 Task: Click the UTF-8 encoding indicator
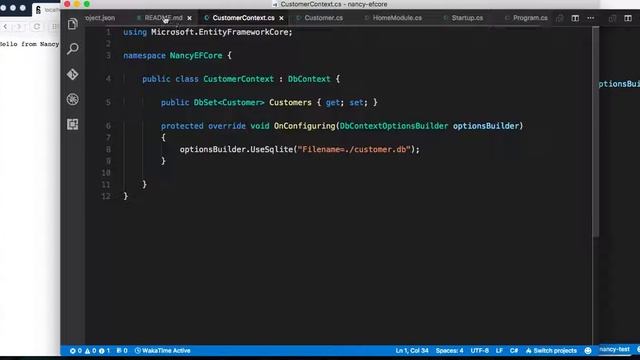(480, 351)
